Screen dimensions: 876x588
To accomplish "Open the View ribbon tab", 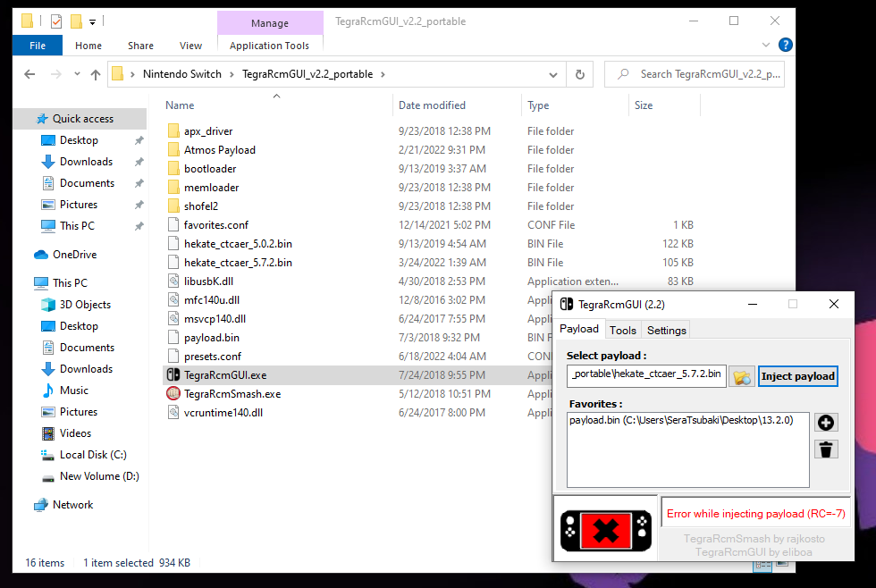I will click(190, 46).
